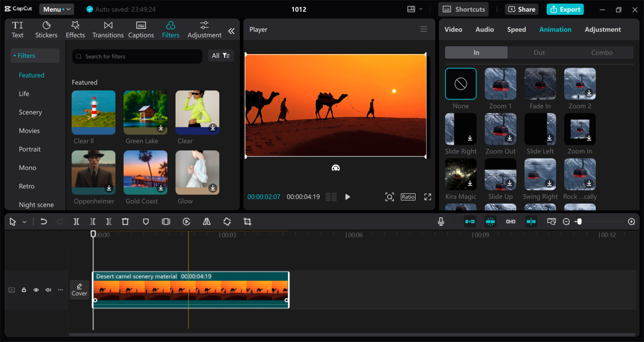Play the video in the Player
The width and height of the screenshot is (644, 342).
(347, 197)
